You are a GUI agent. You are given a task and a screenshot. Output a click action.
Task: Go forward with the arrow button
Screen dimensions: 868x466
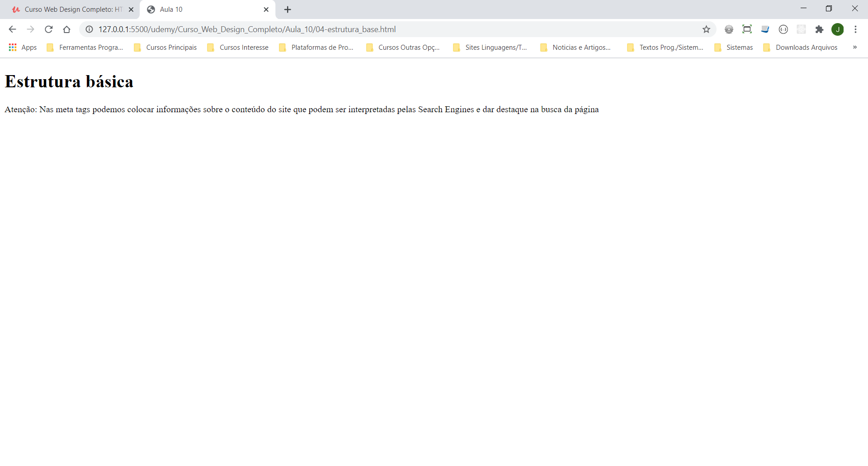pos(30,29)
